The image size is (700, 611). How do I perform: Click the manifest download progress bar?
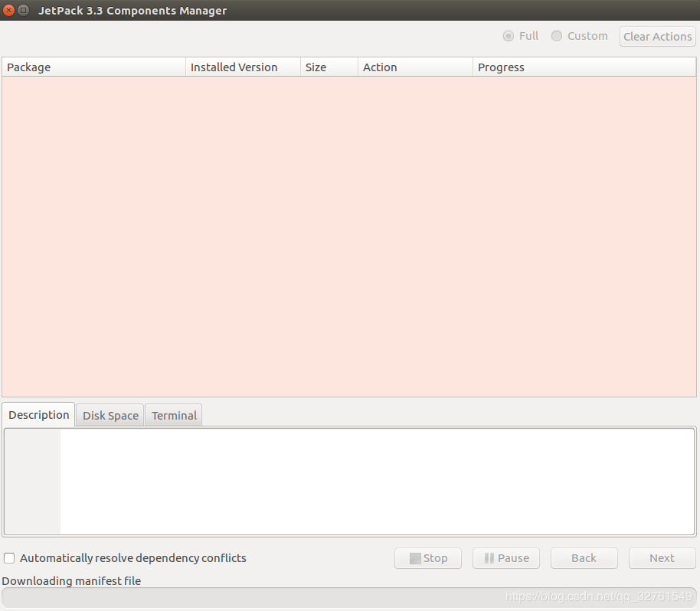(x=349, y=597)
